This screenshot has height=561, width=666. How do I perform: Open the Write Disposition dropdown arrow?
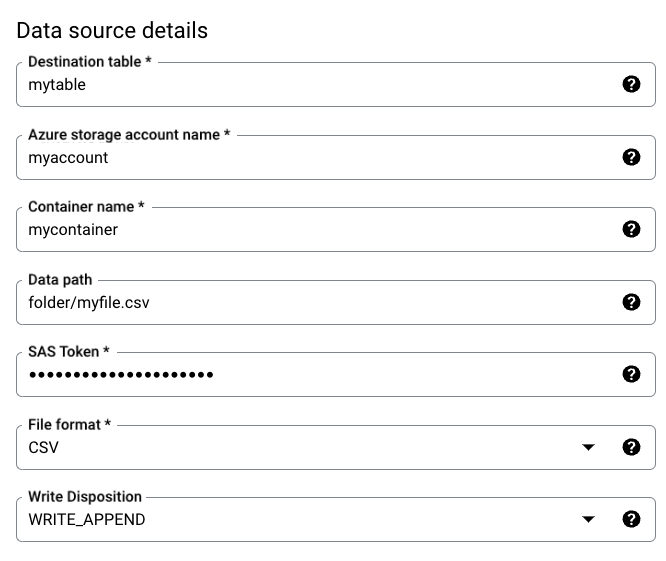[x=588, y=519]
